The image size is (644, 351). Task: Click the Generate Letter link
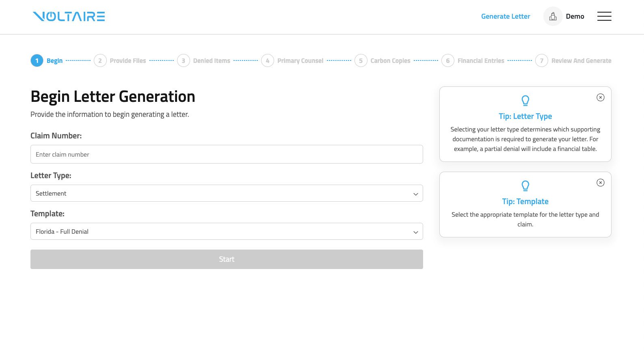pos(506,16)
